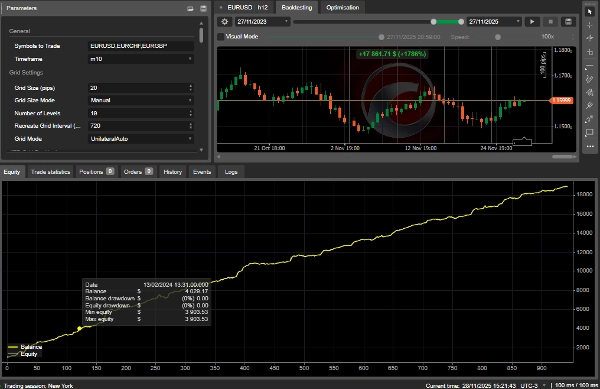The width and height of the screenshot is (600, 389).
Task: Open the Equity tab
Action: (x=12, y=172)
